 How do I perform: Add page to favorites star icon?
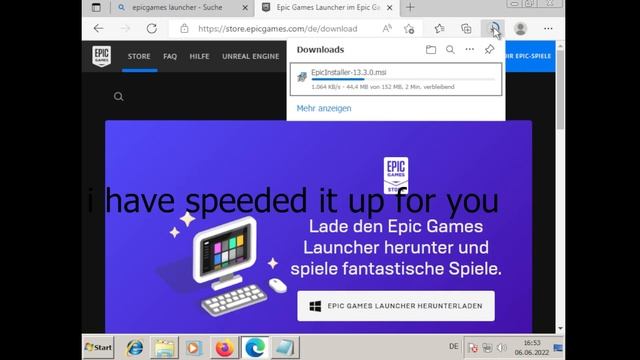409,29
